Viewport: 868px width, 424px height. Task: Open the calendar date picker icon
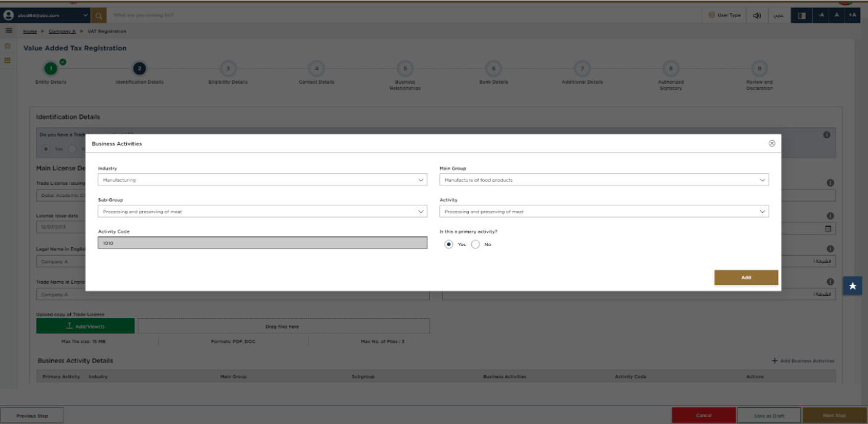coord(829,228)
